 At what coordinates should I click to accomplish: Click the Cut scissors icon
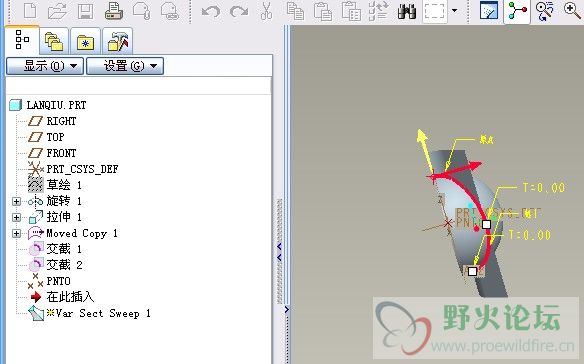point(266,11)
